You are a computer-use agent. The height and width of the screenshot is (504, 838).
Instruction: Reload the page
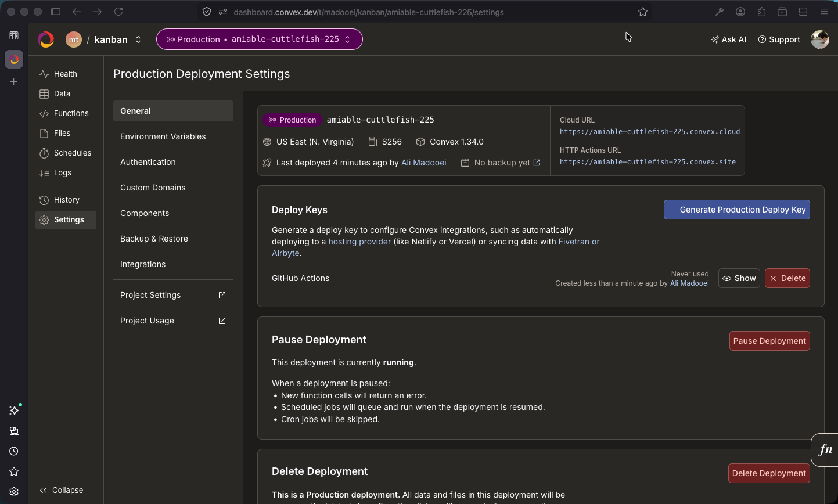(118, 12)
